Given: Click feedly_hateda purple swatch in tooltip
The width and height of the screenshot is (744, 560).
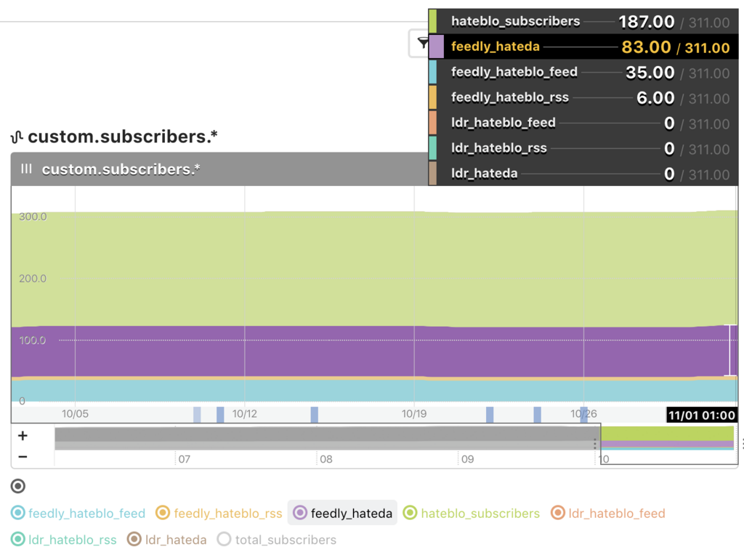Looking at the screenshot, I should [x=436, y=46].
